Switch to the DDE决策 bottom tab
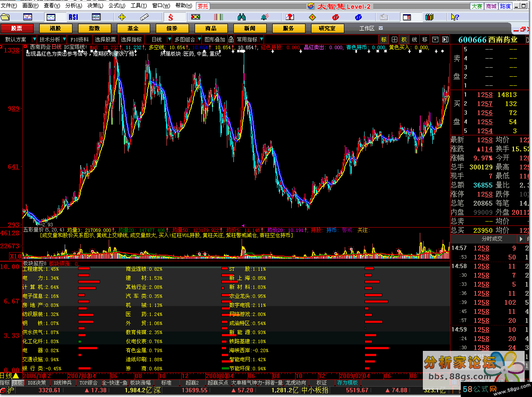Viewport: 532px width, 397px height. (x=37, y=382)
